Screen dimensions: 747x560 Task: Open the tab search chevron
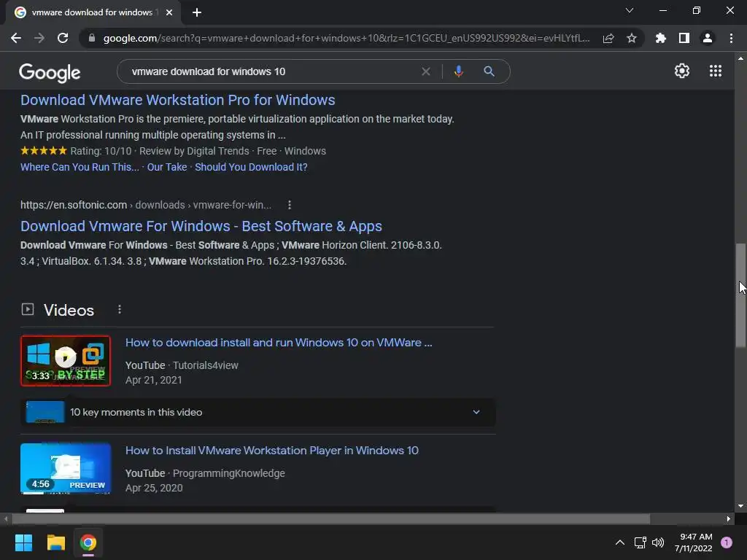[x=630, y=10]
